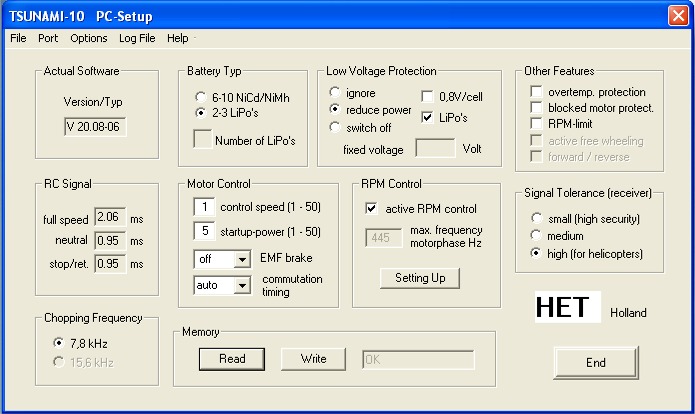This screenshot has height=414, width=695.
Task: Select 15,6 kHz chopping frequency
Action: [x=59, y=362]
